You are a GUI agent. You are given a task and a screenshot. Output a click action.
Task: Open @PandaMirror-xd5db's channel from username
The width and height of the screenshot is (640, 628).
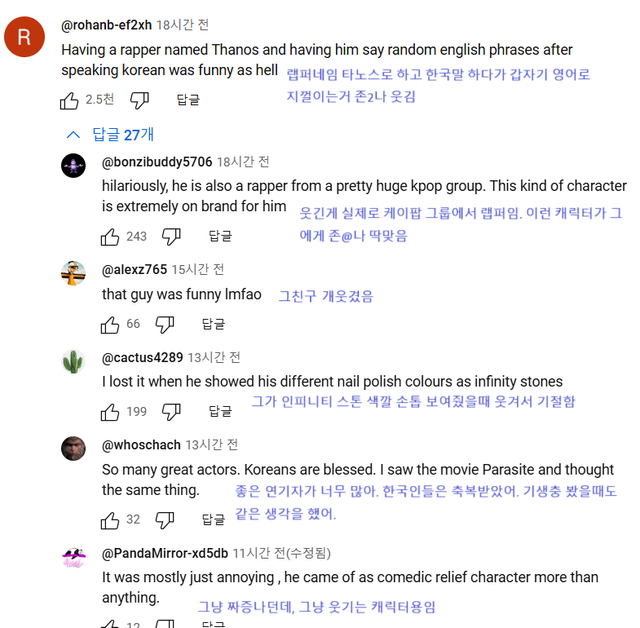pos(164,553)
